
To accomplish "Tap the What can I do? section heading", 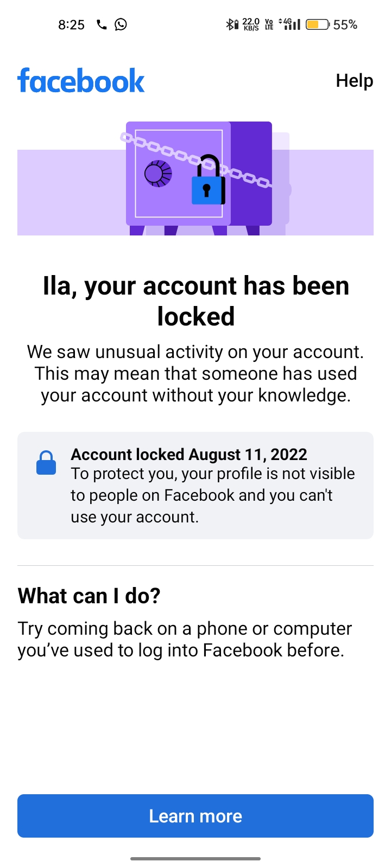I will pos(89,596).
